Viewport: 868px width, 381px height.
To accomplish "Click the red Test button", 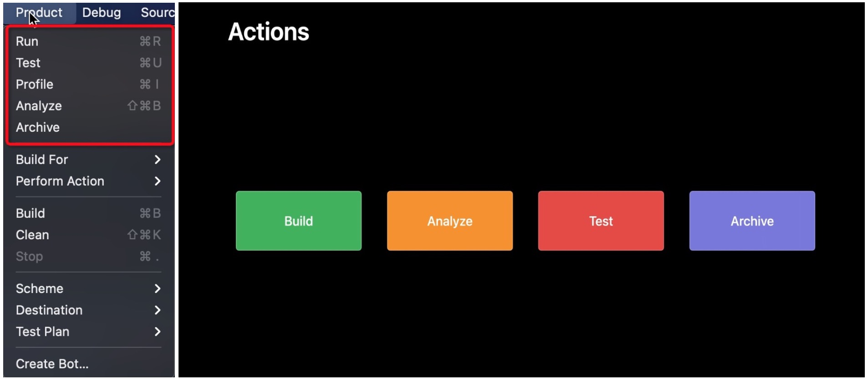I will point(601,221).
